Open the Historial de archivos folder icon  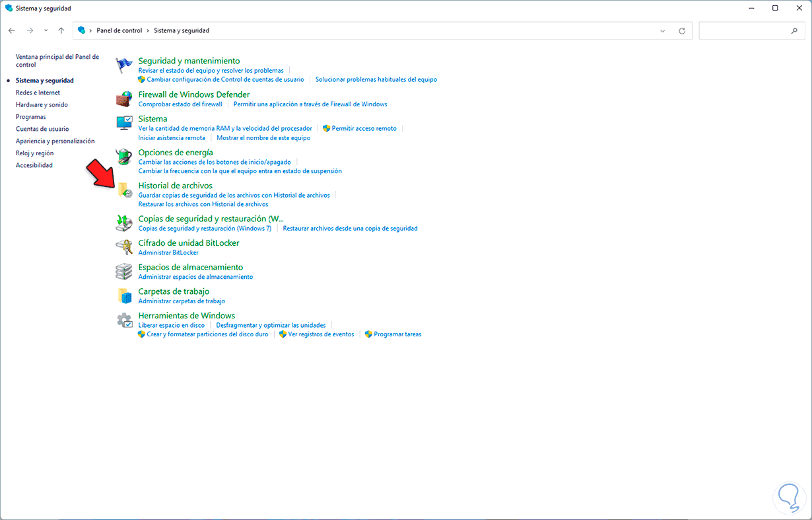tap(124, 190)
